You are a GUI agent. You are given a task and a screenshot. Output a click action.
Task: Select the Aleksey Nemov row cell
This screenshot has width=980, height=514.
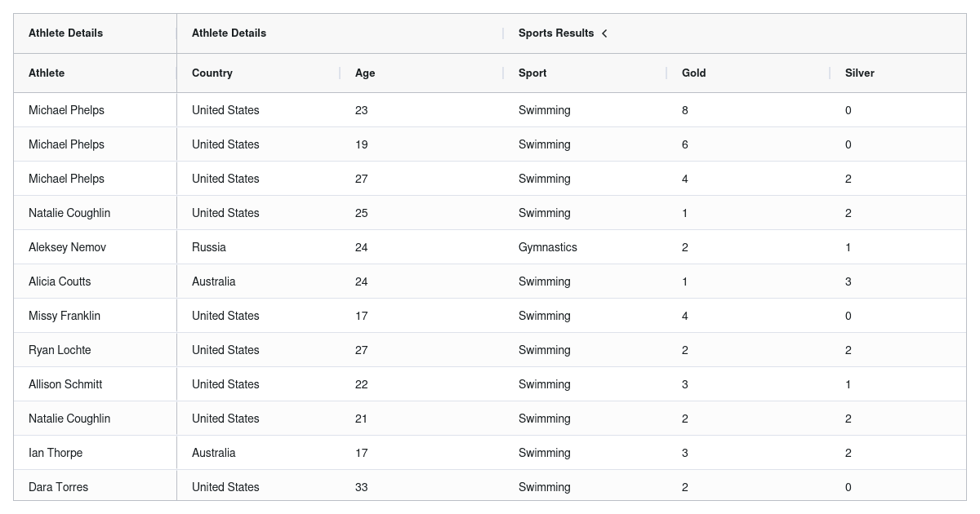[x=96, y=247]
